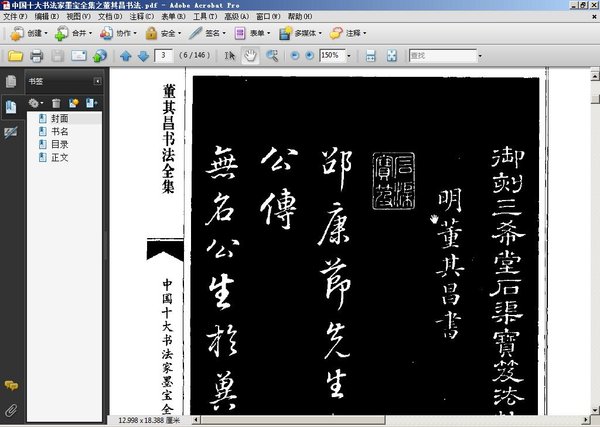This screenshot has width=600, height=427.
Task: Open the 窗口 (Window) menu
Action: 268,16
